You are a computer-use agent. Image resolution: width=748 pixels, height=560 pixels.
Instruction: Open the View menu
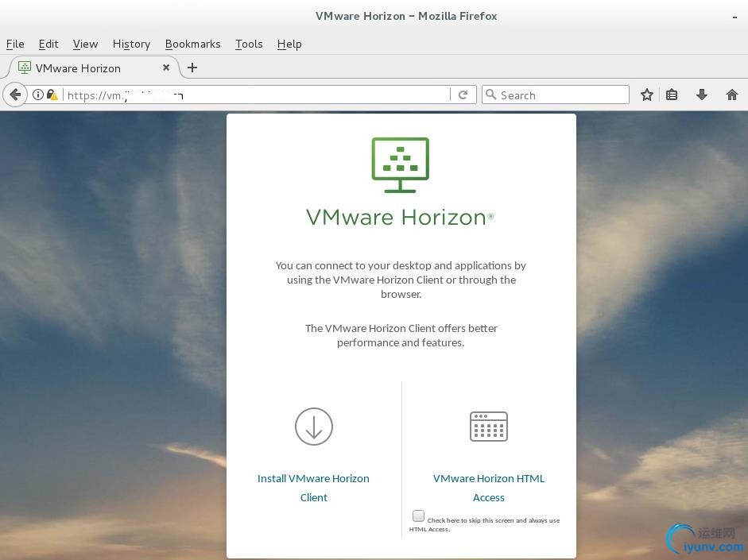point(85,44)
